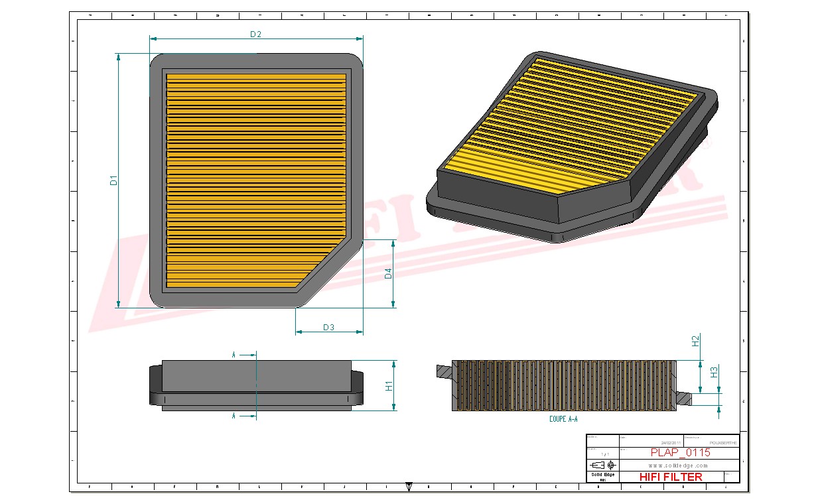Click the COUPE A-A section caption
The image size is (818, 504).
click(563, 419)
